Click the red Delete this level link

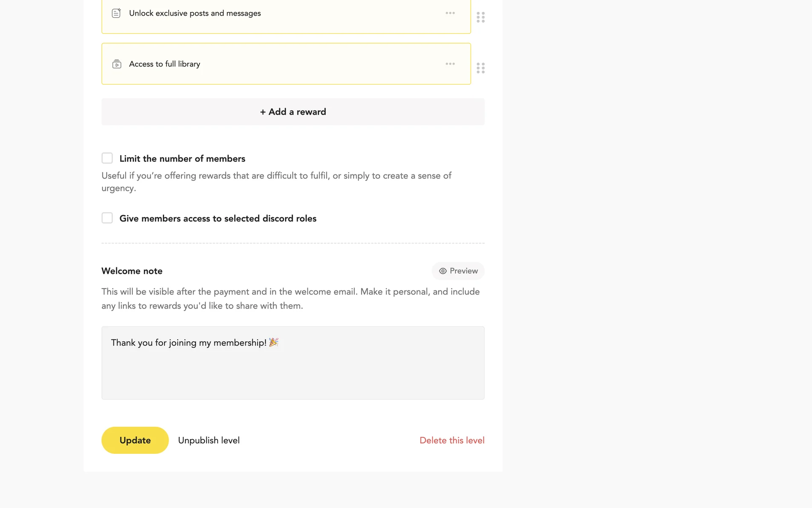click(452, 440)
